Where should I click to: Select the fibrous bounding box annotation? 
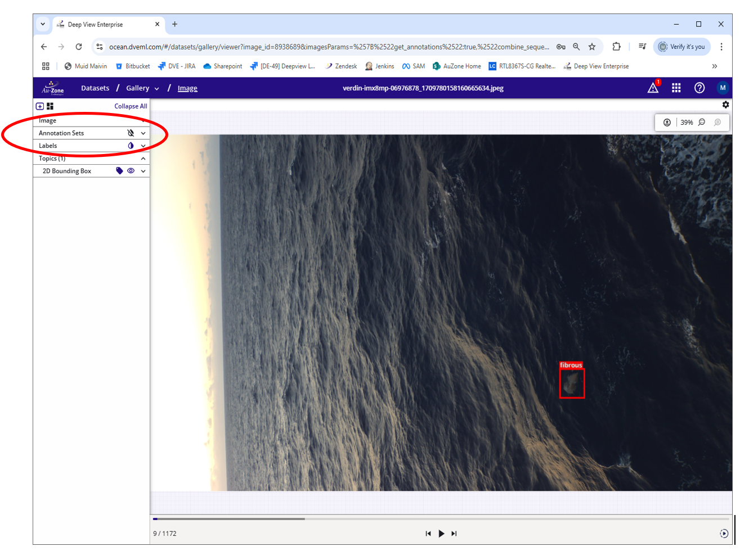572,383
